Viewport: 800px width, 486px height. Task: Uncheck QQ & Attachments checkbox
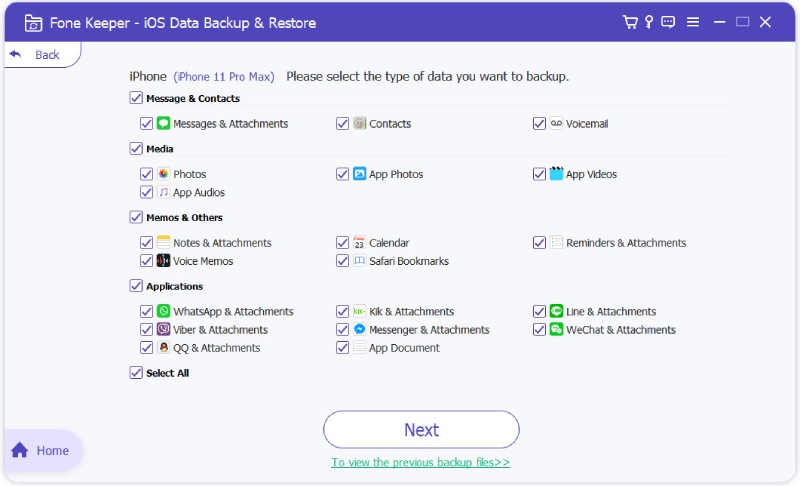point(146,348)
